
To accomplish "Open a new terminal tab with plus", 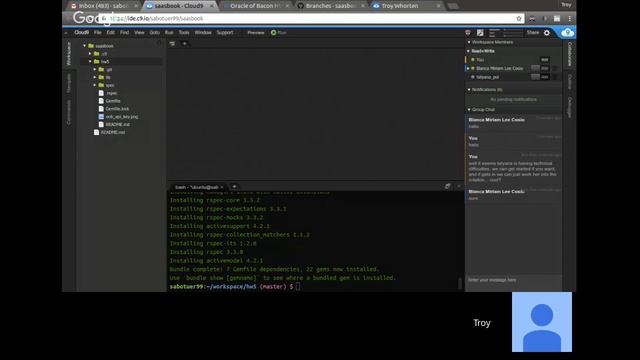I will point(234,187).
